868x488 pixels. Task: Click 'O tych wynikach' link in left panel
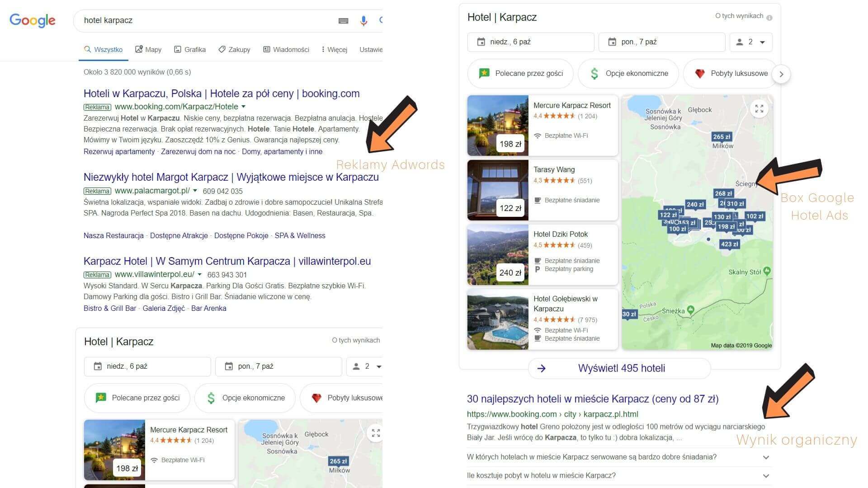(356, 340)
